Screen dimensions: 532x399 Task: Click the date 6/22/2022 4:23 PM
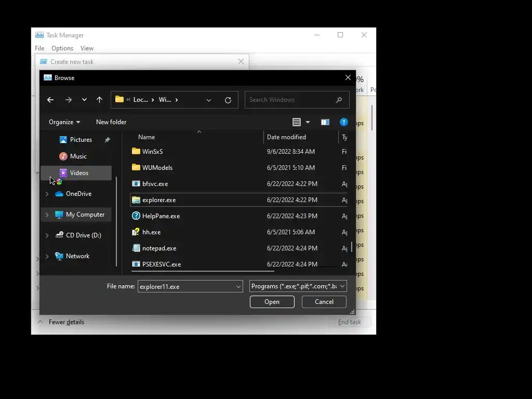[292, 216]
